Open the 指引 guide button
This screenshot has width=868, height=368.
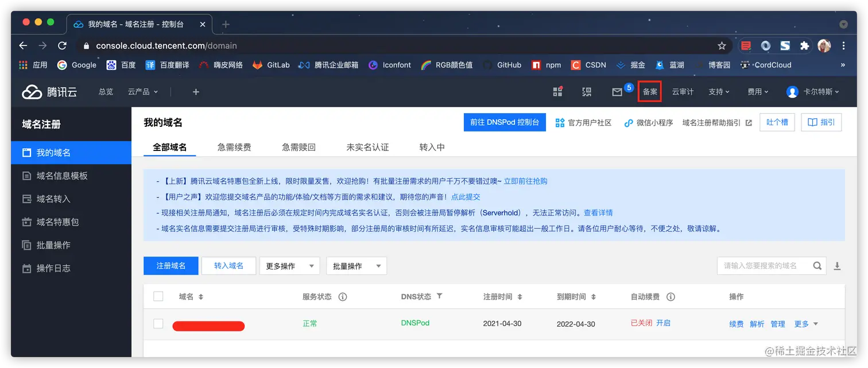[x=821, y=122]
